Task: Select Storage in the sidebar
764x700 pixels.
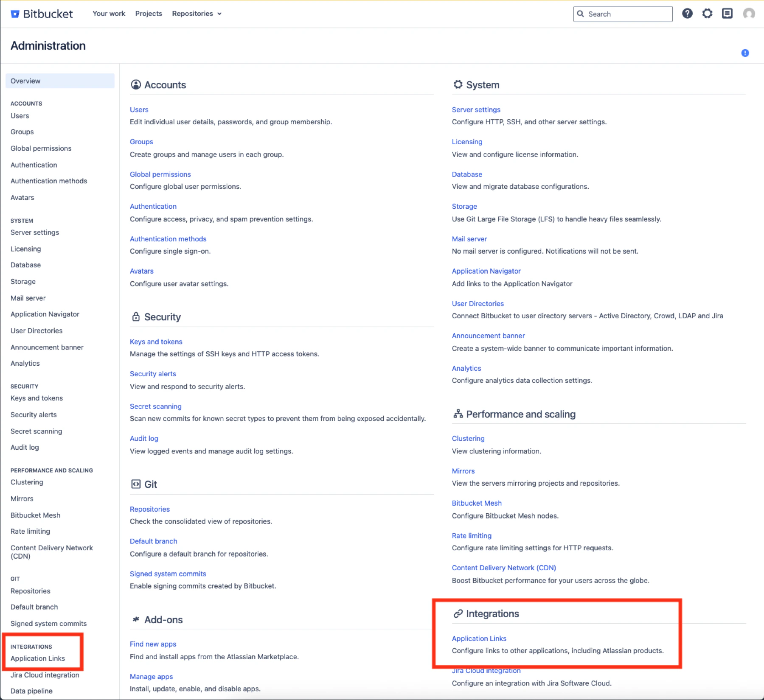Action: coord(23,282)
